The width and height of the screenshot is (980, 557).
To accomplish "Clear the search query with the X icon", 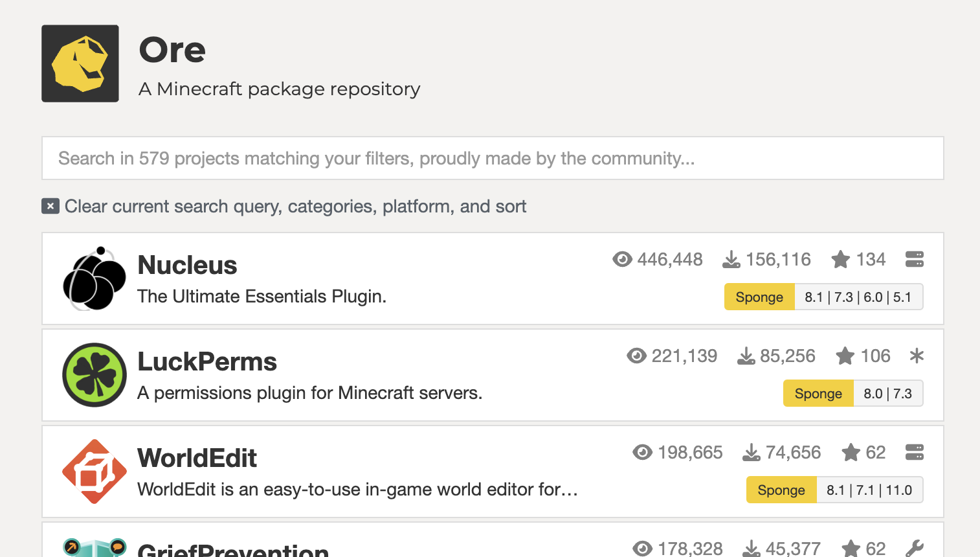I will point(50,206).
